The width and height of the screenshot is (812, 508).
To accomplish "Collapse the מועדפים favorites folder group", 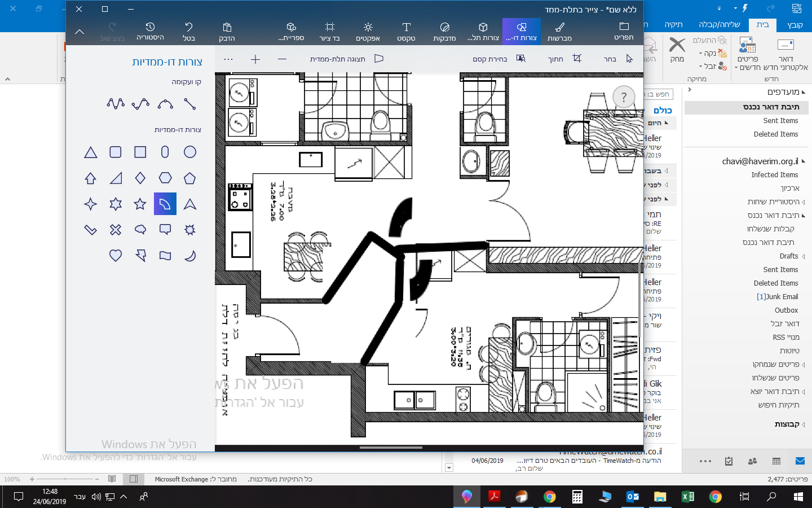I will pyautogui.click(x=803, y=92).
